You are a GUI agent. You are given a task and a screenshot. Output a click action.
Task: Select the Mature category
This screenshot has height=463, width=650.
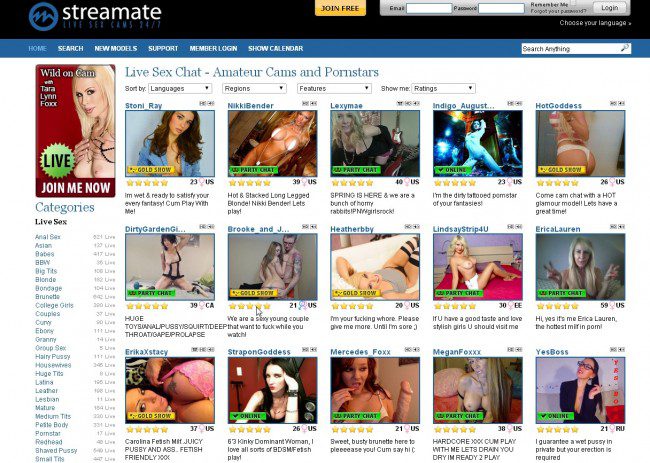[45, 408]
